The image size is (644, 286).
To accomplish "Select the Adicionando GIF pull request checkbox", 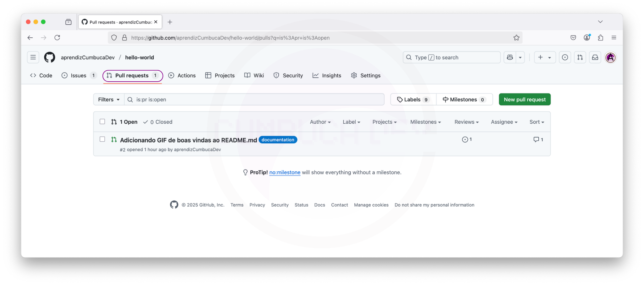I will coord(102,139).
